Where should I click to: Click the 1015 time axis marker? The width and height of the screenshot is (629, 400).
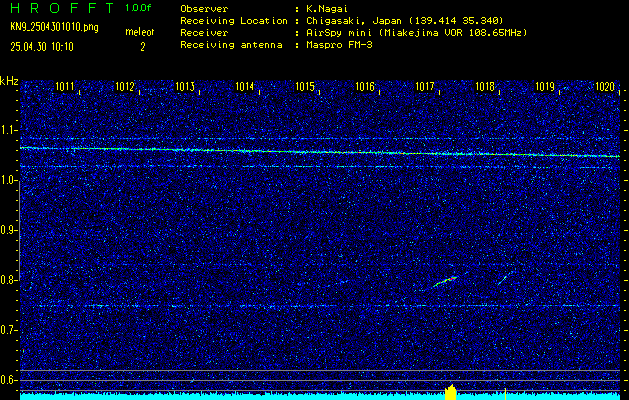[305, 86]
